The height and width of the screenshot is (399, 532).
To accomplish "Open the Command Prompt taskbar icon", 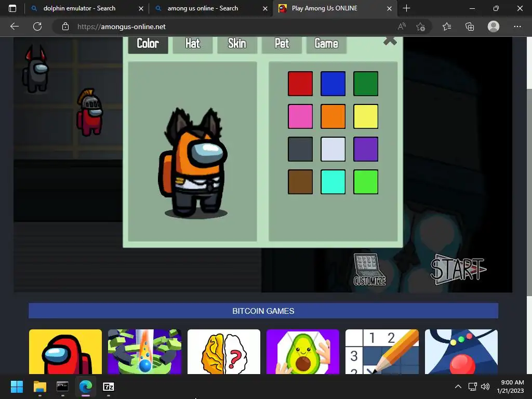I will click(x=62, y=387).
